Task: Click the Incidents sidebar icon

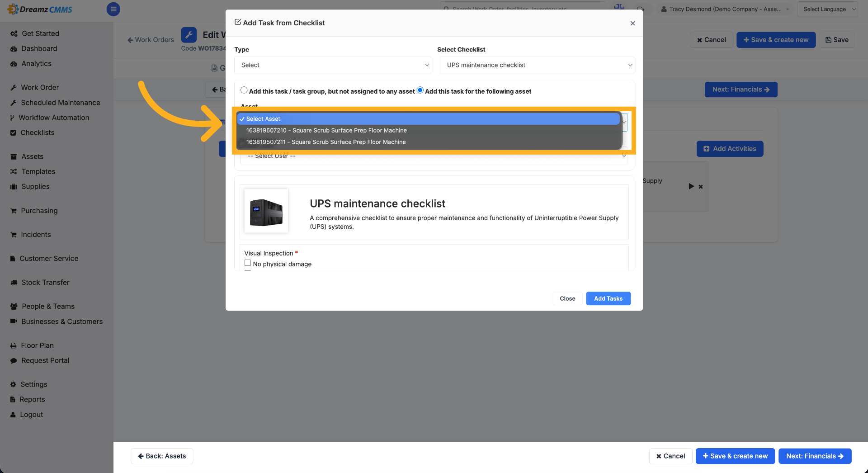Action: (14, 235)
